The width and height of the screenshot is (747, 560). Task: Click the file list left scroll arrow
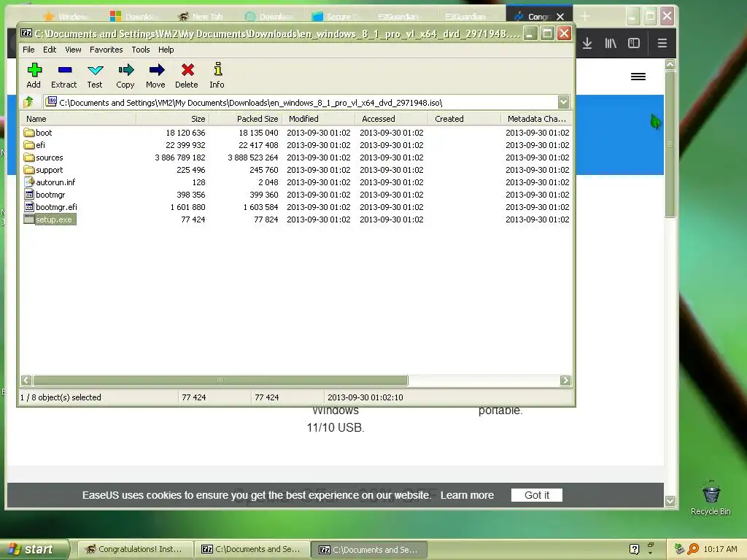pos(26,380)
